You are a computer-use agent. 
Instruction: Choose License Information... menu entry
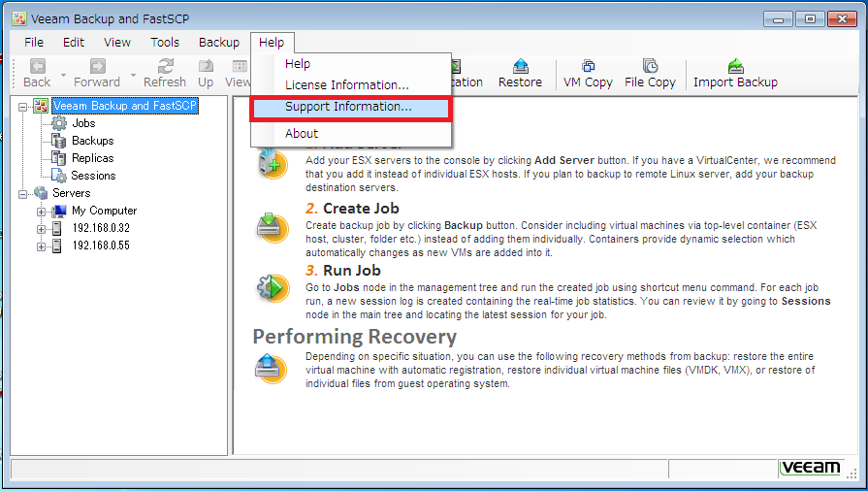tap(351, 84)
